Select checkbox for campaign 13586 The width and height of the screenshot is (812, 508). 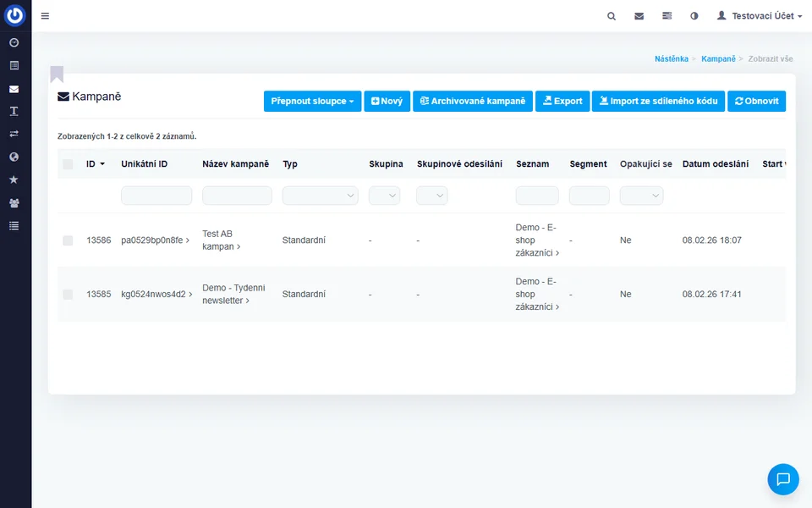(68, 240)
